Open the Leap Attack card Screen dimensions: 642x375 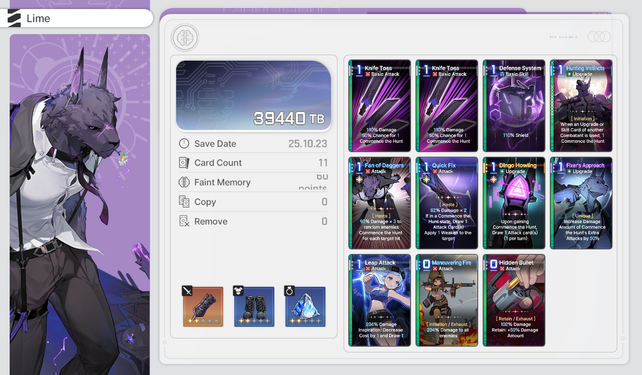(380, 300)
